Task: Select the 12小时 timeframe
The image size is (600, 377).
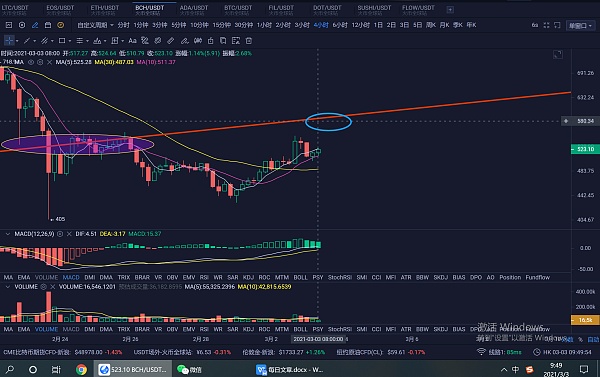Action: coord(360,25)
